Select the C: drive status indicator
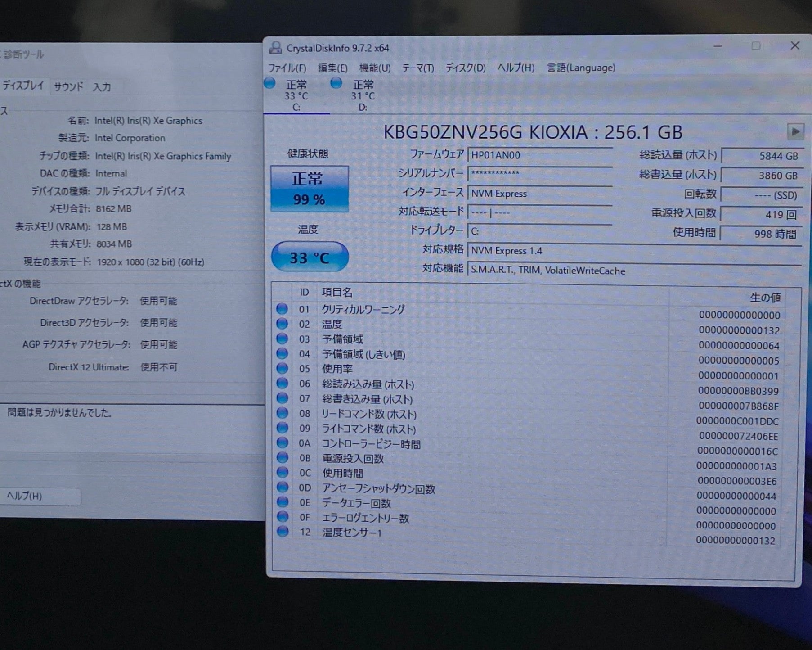Screen dimensions: 812x650 click(x=296, y=95)
